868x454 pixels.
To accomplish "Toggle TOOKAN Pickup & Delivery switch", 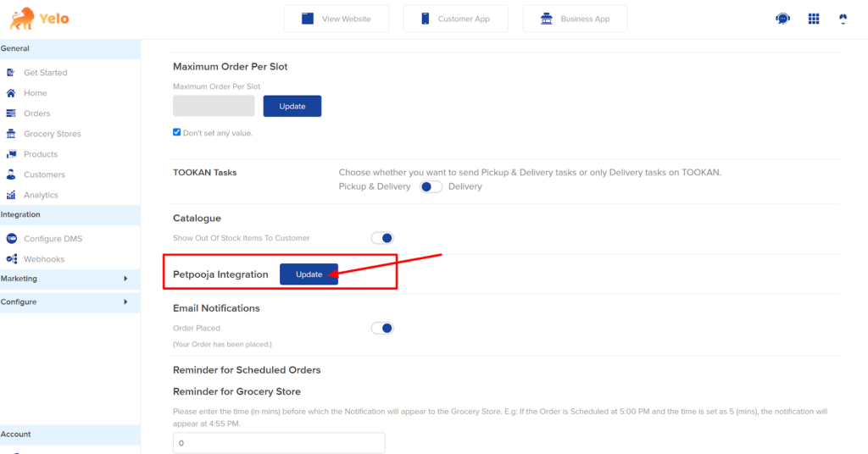I will point(431,187).
